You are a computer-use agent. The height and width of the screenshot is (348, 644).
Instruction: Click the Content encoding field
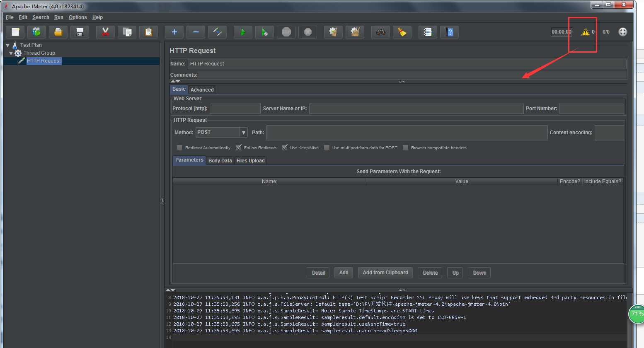[609, 133]
